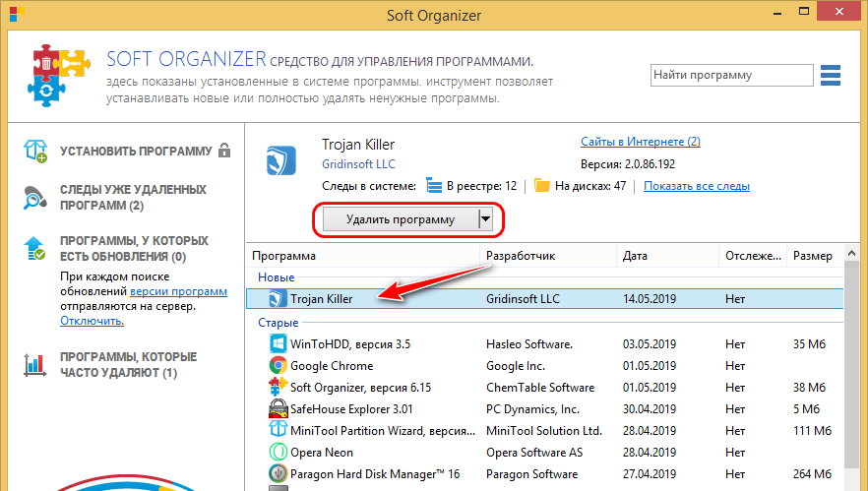This screenshot has width=868, height=491.
Task: Open the Удалить программу dropdown arrow
Action: pyautogui.click(x=485, y=219)
